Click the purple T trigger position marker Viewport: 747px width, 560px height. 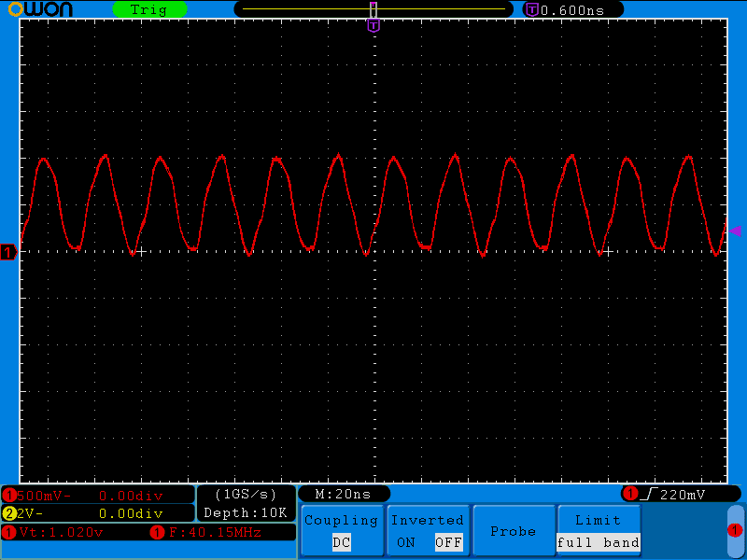373,26
